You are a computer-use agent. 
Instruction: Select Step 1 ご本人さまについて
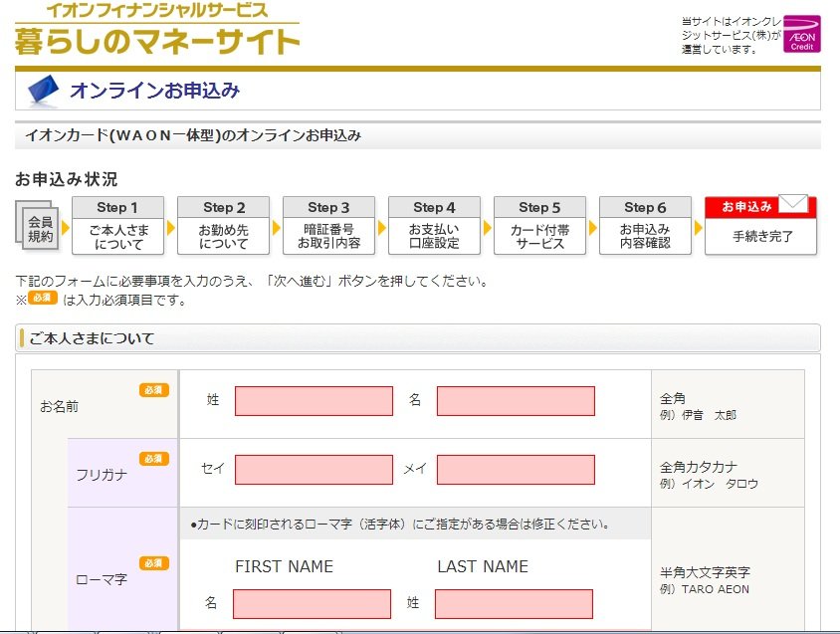point(118,226)
